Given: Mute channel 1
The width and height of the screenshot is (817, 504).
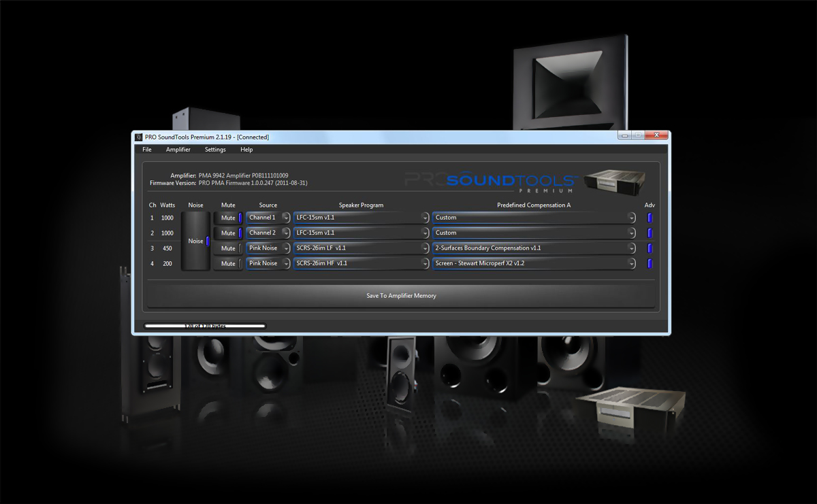Looking at the screenshot, I should (227, 217).
